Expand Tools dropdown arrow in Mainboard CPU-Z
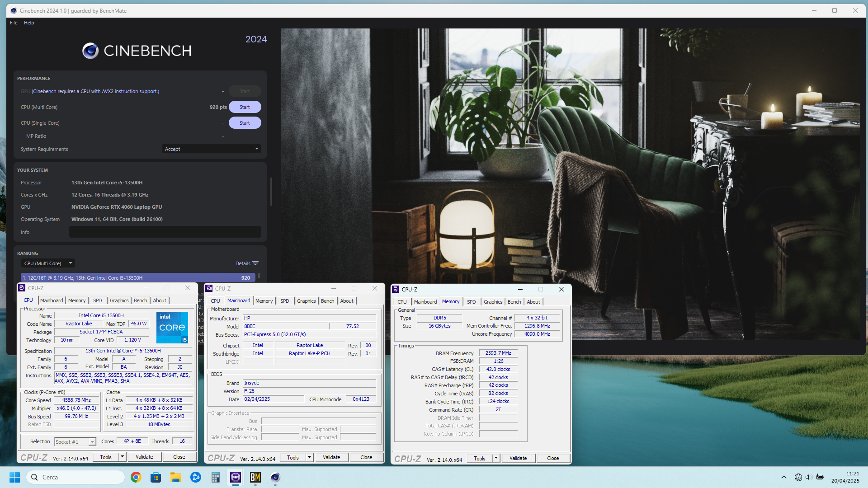Screen dimensions: 868x488 pyautogui.click(x=309, y=457)
